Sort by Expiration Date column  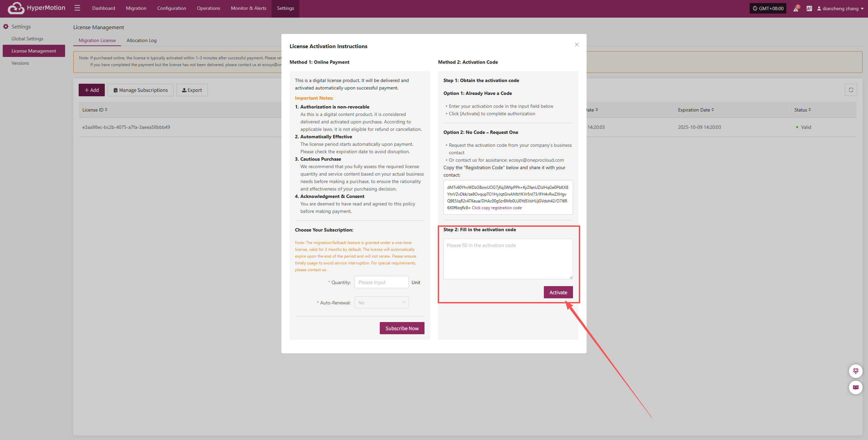[713, 109]
